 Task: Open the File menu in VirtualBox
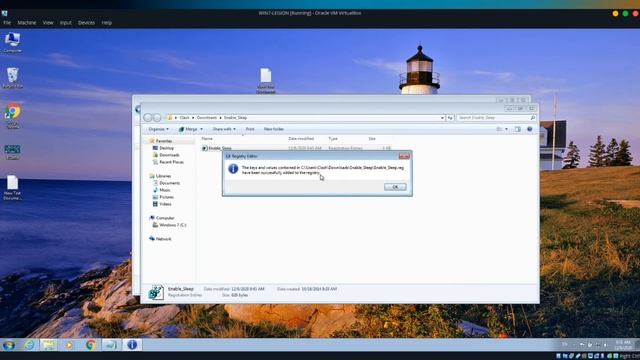coord(7,23)
